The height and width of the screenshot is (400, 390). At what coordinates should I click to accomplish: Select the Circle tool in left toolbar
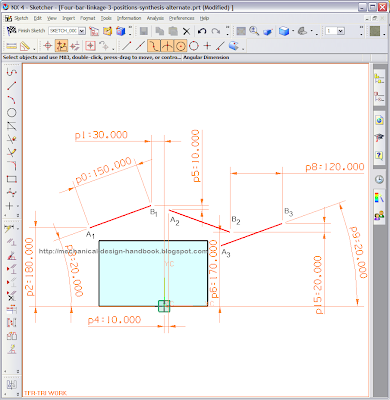click(12, 113)
